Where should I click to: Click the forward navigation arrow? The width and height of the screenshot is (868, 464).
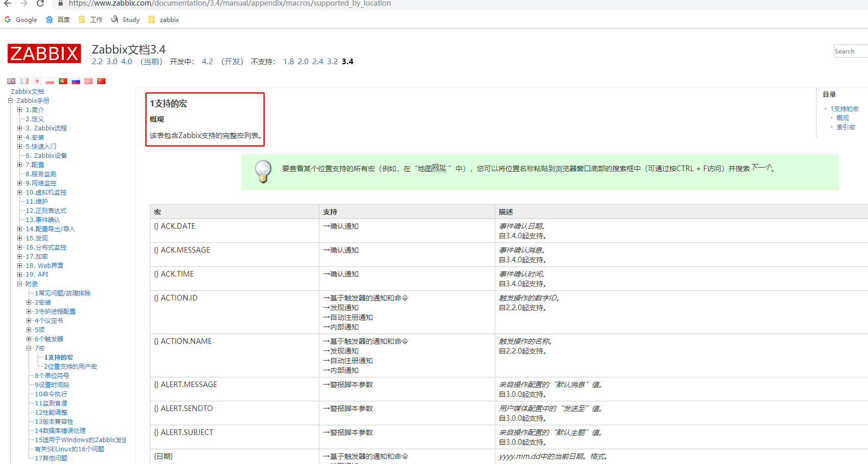point(24,3)
